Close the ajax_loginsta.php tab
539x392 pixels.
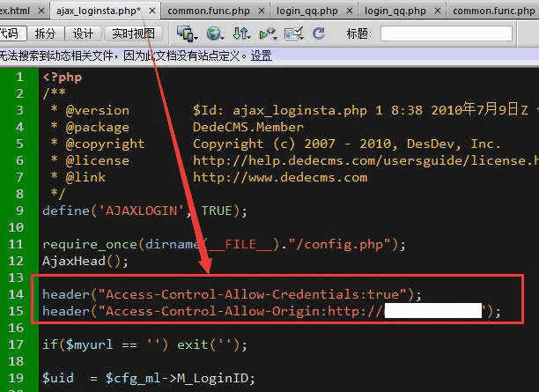pyautogui.click(x=151, y=11)
